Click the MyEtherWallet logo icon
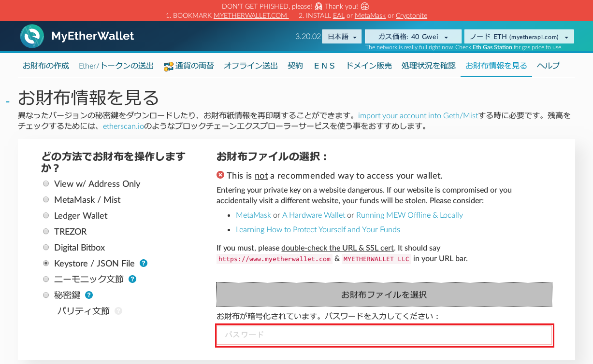The width and height of the screenshot is (593, 364). coord(32,36)
